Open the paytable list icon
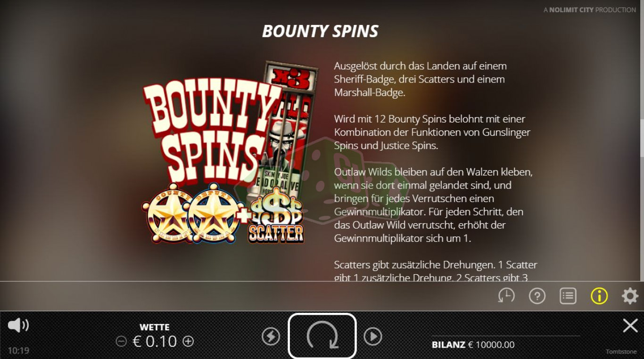The height and width of the screenshot is (359, 644). (x=568, y=296)
